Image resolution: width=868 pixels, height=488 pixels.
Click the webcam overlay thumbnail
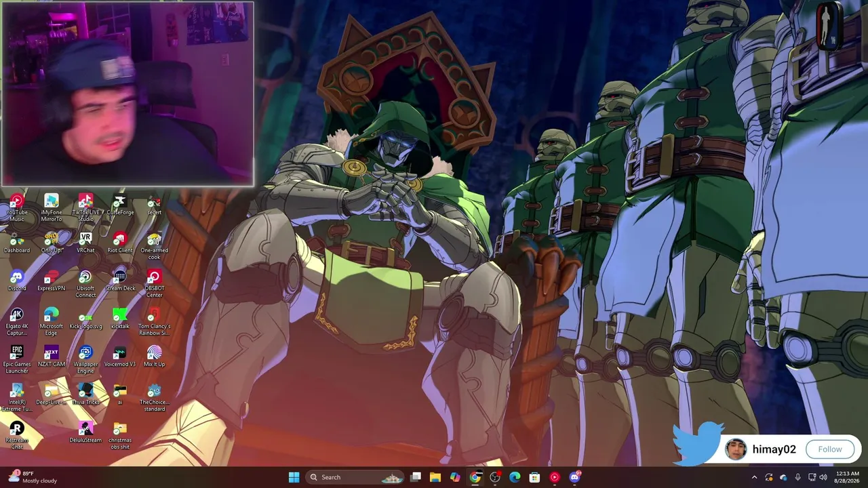[127, 94]
